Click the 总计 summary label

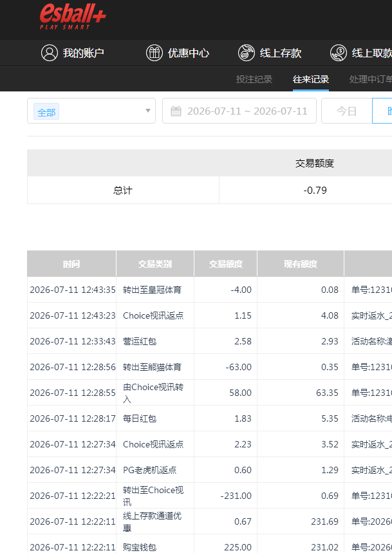[x=123, y=191]
